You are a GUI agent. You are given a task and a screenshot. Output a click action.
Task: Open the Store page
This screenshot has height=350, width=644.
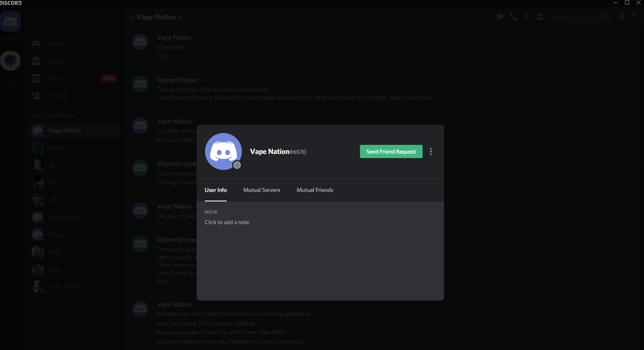74,78
